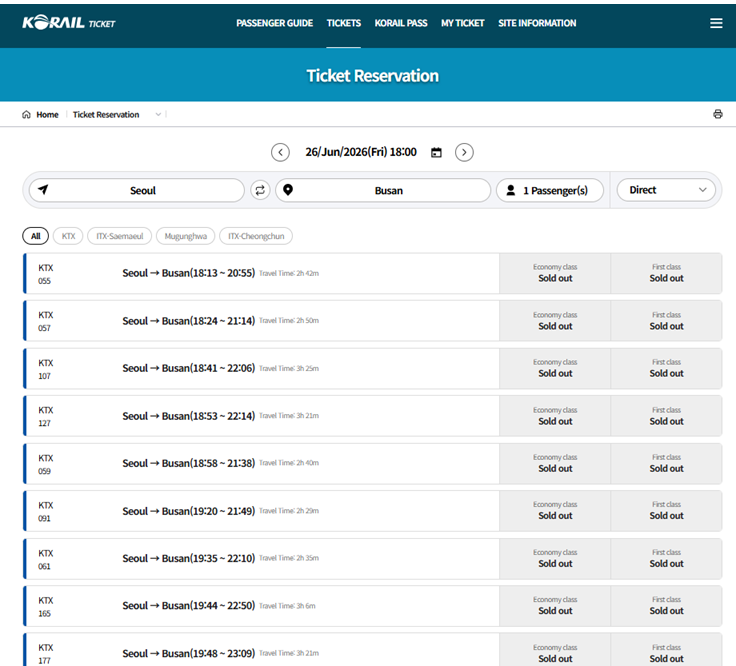
Task: Click First class for KTX 059
Action: point(666,463)
